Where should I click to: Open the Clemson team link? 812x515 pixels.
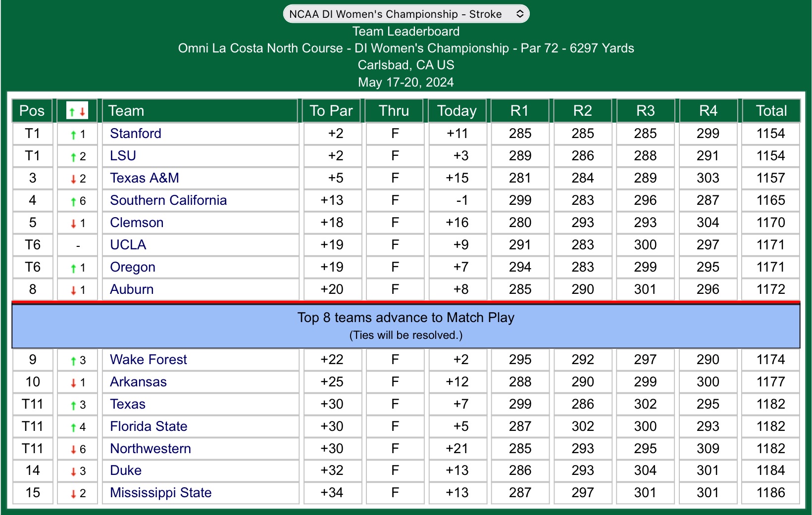pos(137,223)
